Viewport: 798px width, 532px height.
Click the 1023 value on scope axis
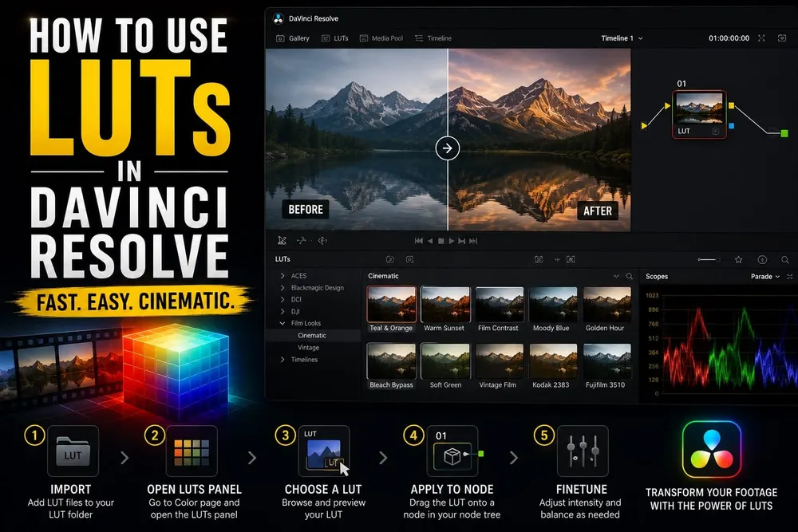pos(652,295)
